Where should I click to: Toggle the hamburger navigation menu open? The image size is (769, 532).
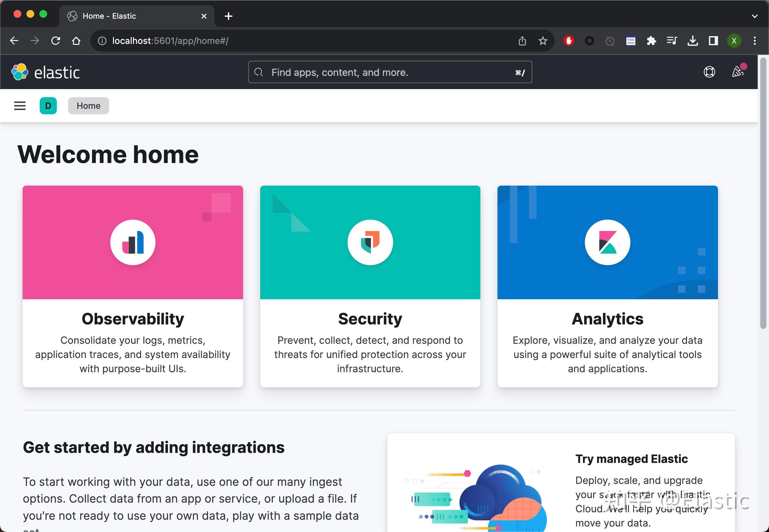[20, 106]
